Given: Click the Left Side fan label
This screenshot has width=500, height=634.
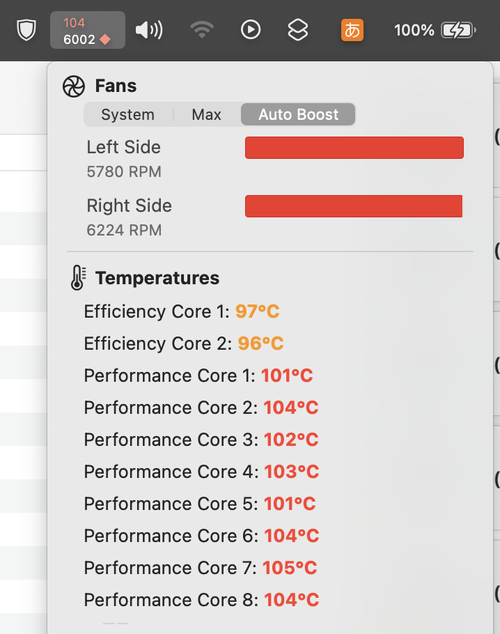Looking at the screenshot, I should [x=124, y=147].
